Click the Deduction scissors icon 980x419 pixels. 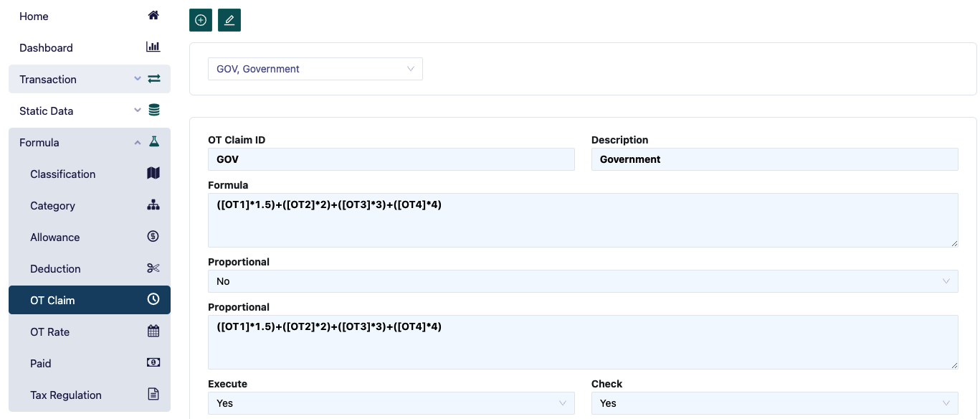click(x=153, y=268)
